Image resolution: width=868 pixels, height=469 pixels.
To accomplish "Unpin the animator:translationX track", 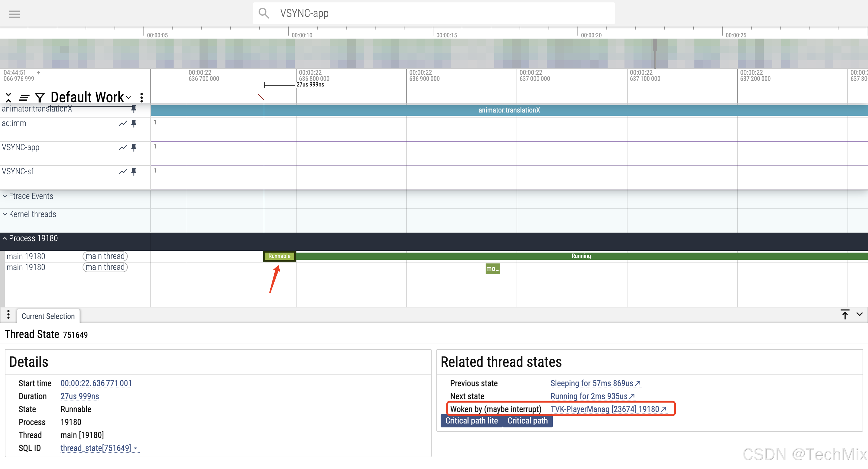I will click(134, 109).
